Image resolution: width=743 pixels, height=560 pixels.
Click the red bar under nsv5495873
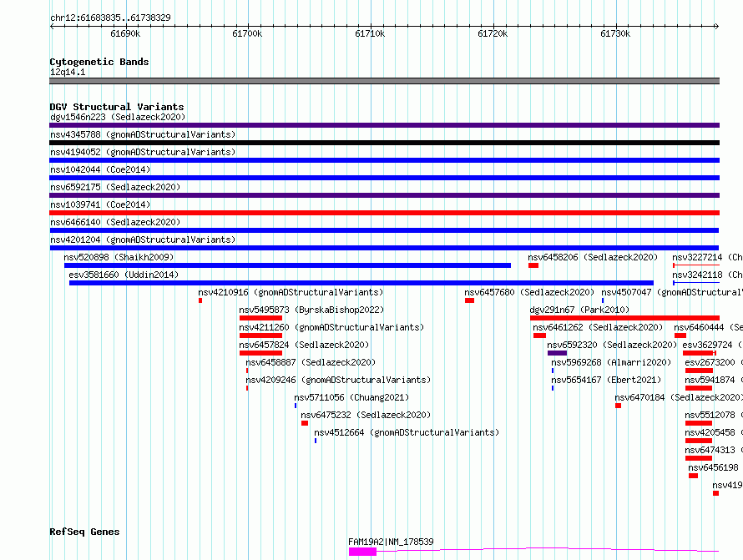(260, 318)
